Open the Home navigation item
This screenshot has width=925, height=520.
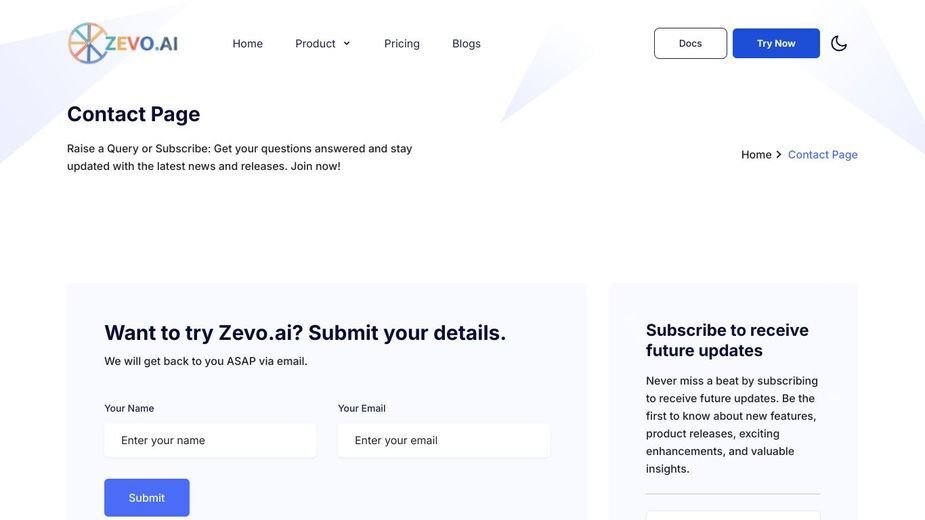pos(247,44)
